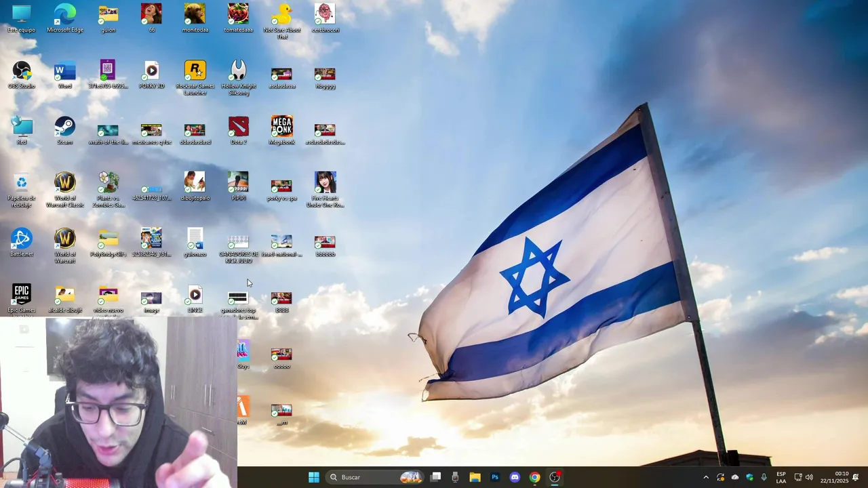The image size is (868, 488).
Task: Open the PolyBridgeGIFs folder
Action: [108, 243]
